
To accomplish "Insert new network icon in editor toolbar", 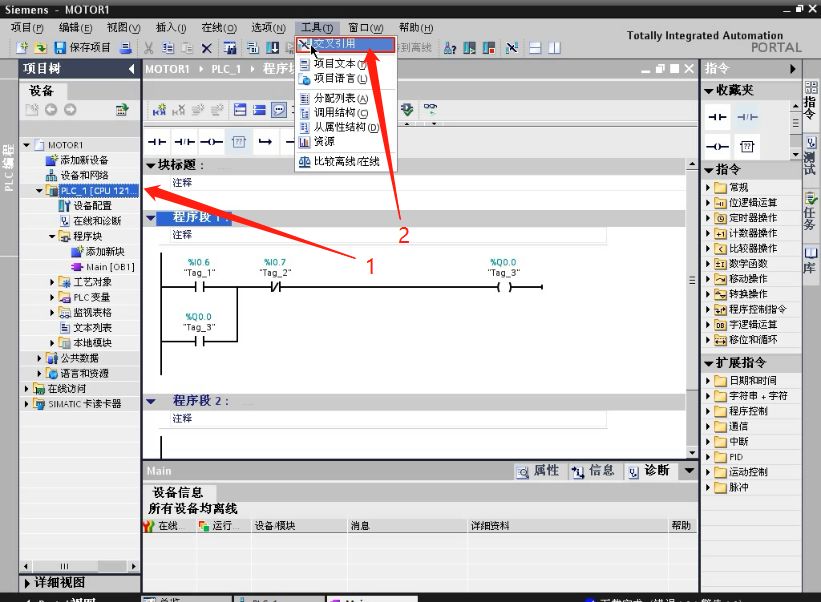I will 159,110.
